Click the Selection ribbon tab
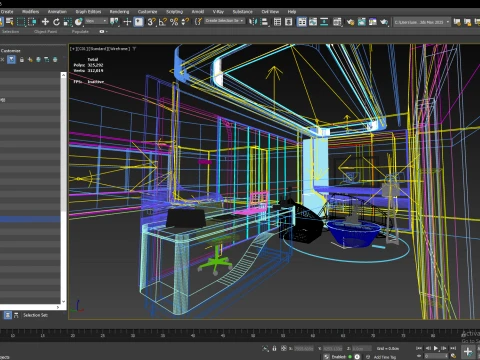The height and width of the screenshot is (360, 480). click(x=11, y=32)
